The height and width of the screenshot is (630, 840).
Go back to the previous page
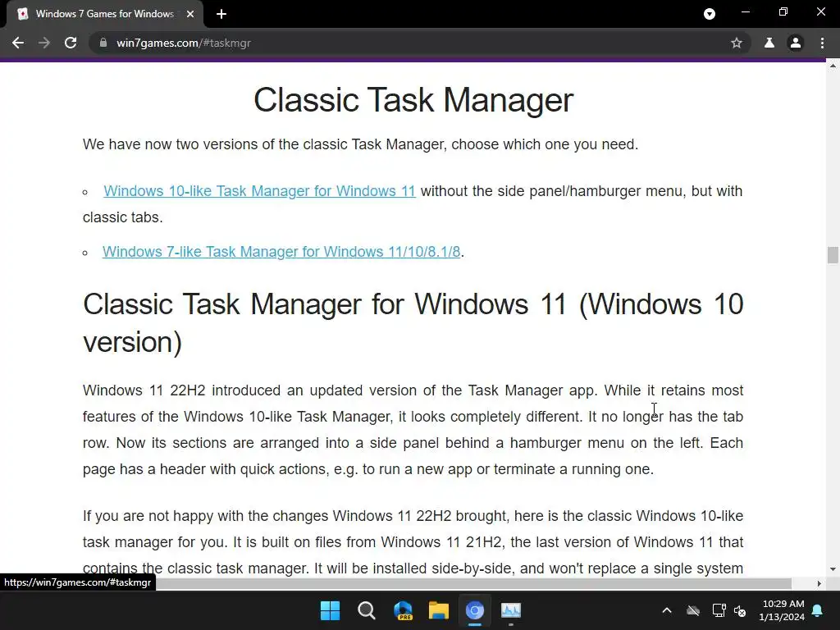[x=18, y=43]
